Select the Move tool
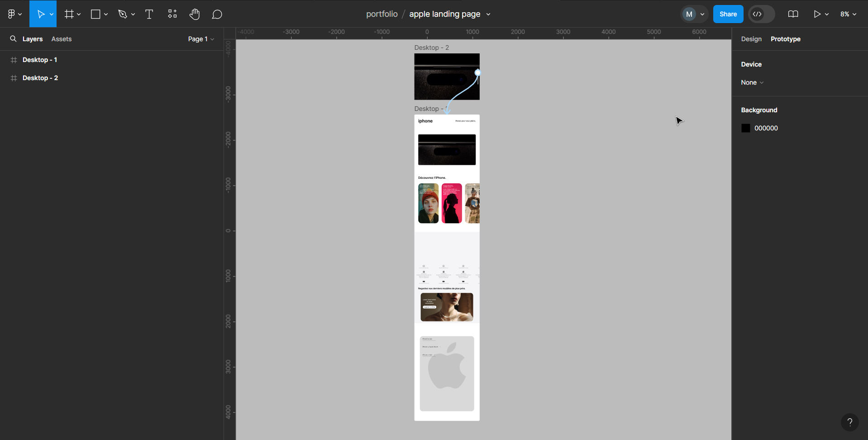The width and height of the screenshot is (868, 440). 41,14
